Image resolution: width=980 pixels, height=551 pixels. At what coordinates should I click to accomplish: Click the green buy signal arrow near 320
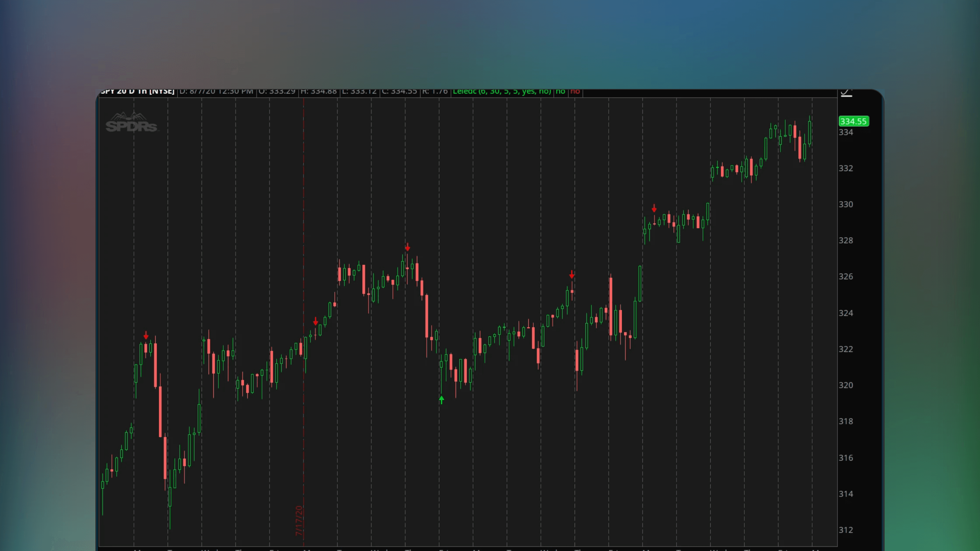[x=441, y=400]
